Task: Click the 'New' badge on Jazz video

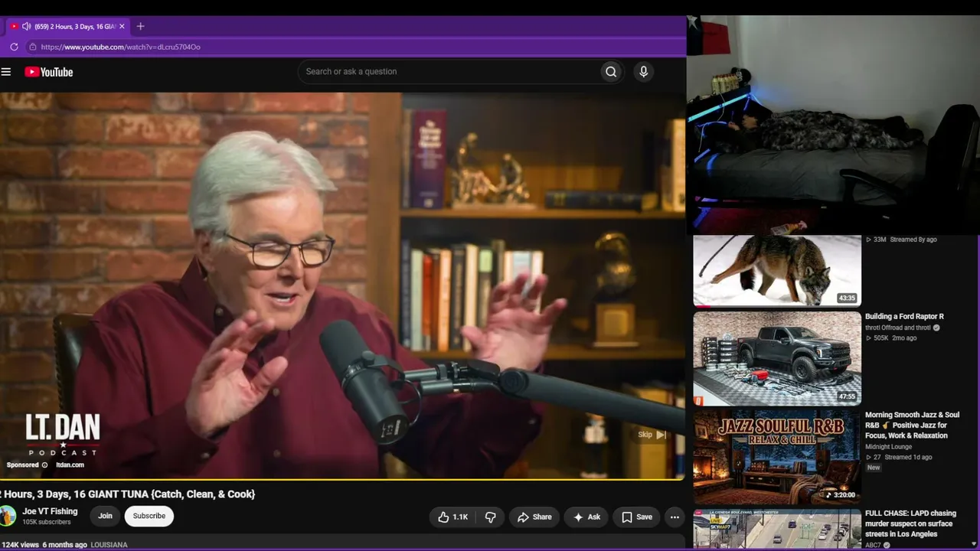Action: [874, 468]
